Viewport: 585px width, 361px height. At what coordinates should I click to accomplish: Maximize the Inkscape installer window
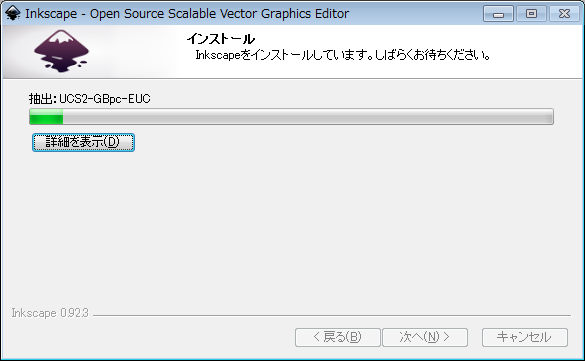(531, 14)
